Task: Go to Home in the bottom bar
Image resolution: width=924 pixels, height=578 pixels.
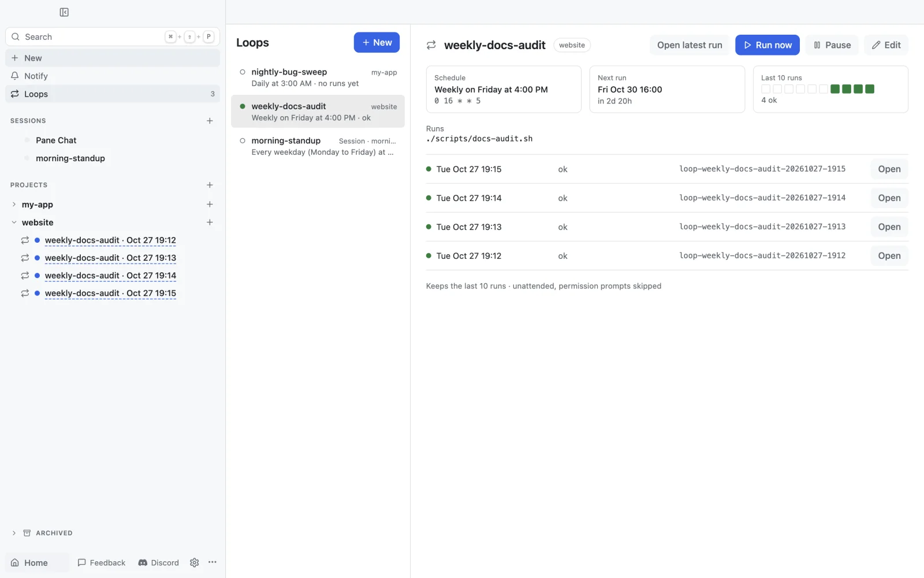Action: pos(37,562)
